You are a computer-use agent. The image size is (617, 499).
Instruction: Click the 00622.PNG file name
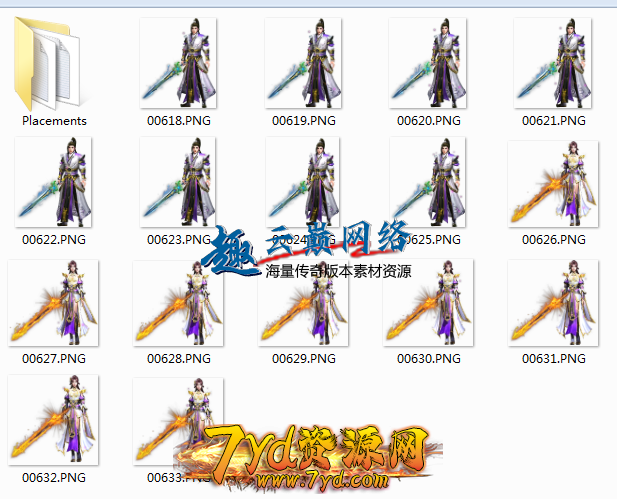tap(54, 240)
